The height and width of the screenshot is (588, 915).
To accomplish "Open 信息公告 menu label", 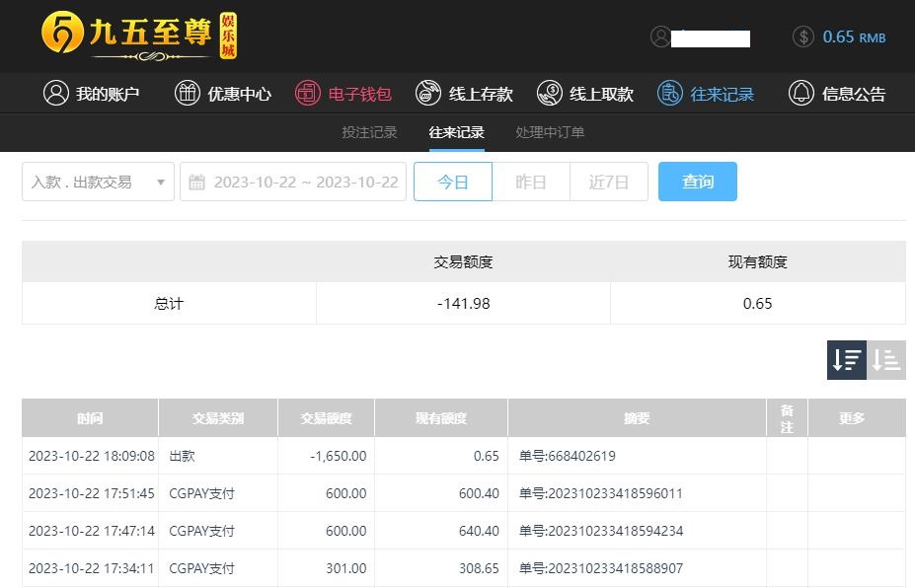I will point(854,94).
